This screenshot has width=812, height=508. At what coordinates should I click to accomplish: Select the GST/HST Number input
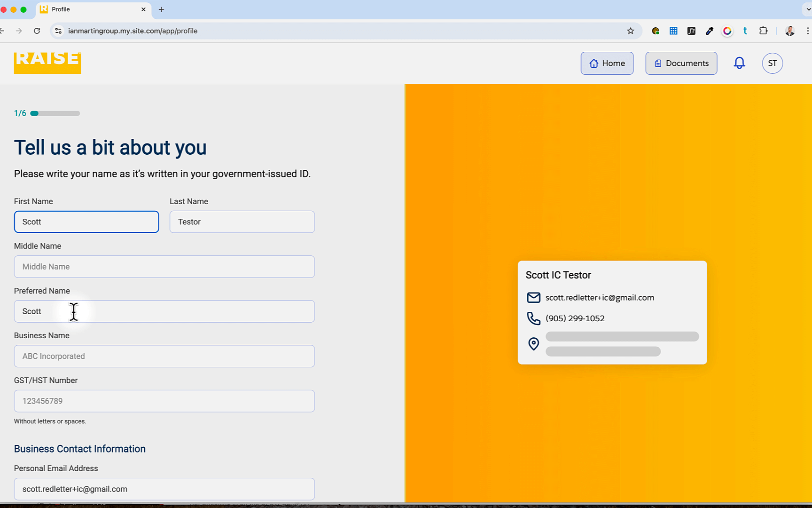(x=164, y=401)
